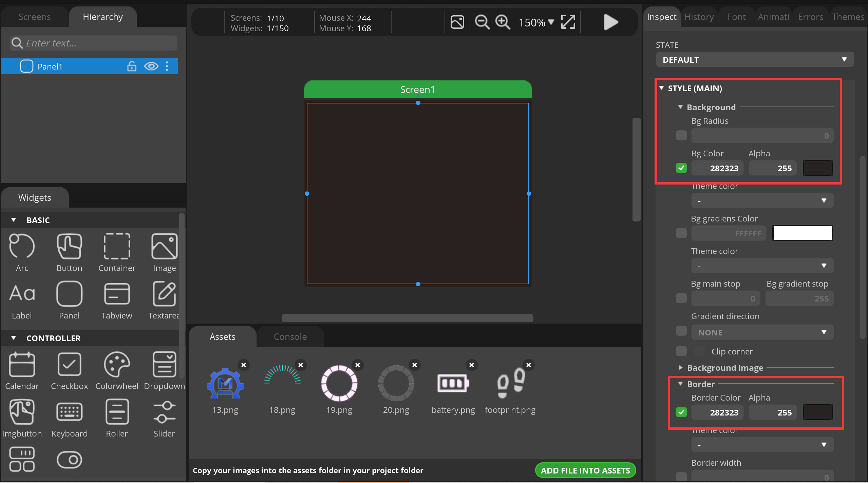Click the zoom out magnifier icon
Screen dimensions: 868x483
(x=482, y=22)
